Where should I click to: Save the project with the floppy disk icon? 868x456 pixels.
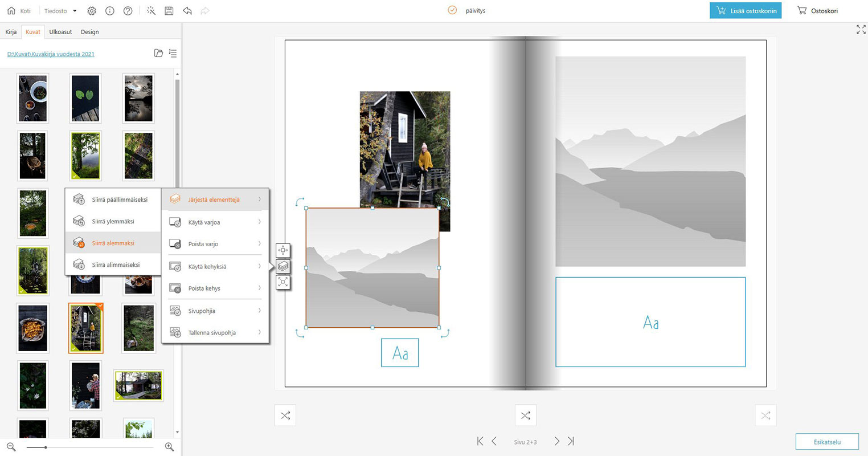click(169, 11)
